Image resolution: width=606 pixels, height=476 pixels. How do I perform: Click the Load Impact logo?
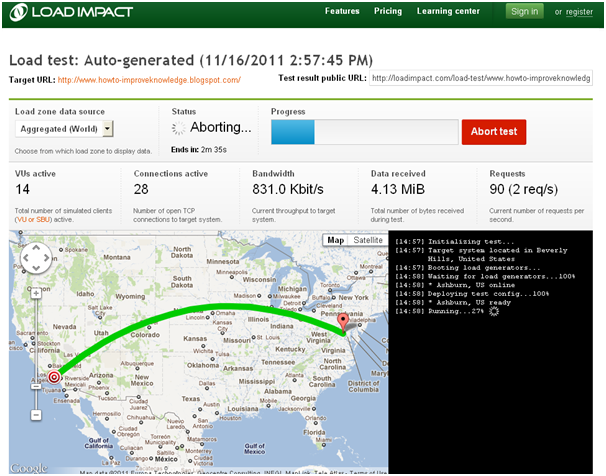[71, 12]
